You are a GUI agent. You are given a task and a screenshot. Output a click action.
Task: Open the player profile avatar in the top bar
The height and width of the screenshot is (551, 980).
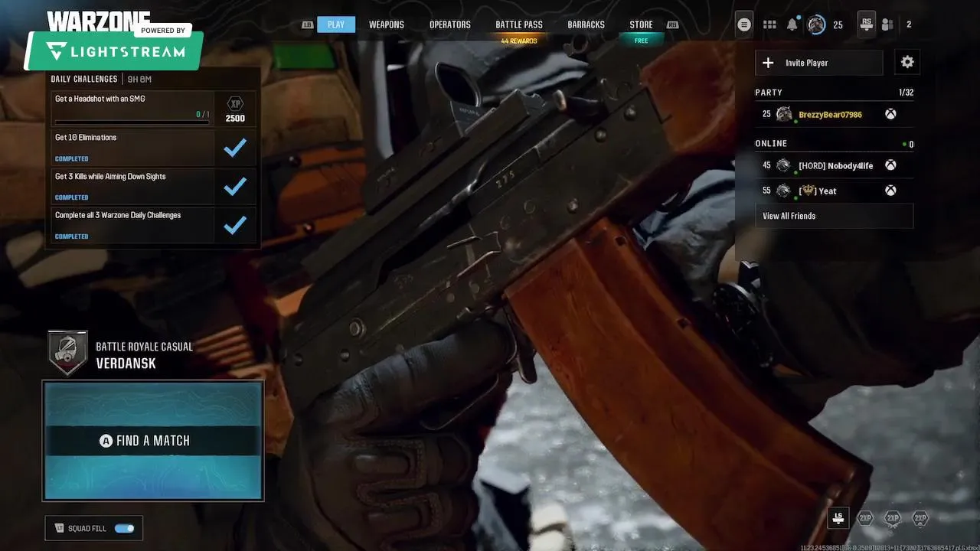click(x=816, y=24)
